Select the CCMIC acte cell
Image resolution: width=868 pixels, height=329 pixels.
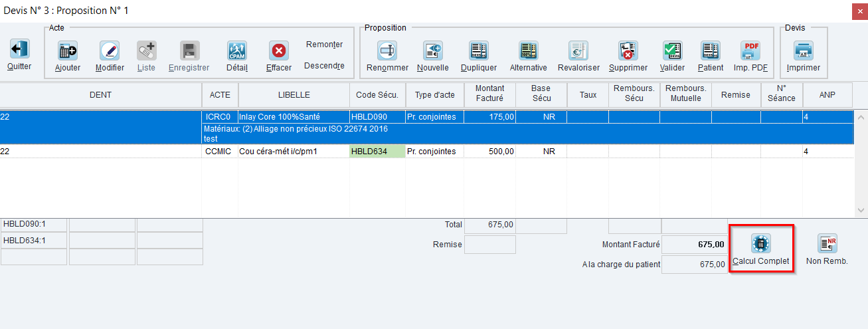(x=220, y=152)
